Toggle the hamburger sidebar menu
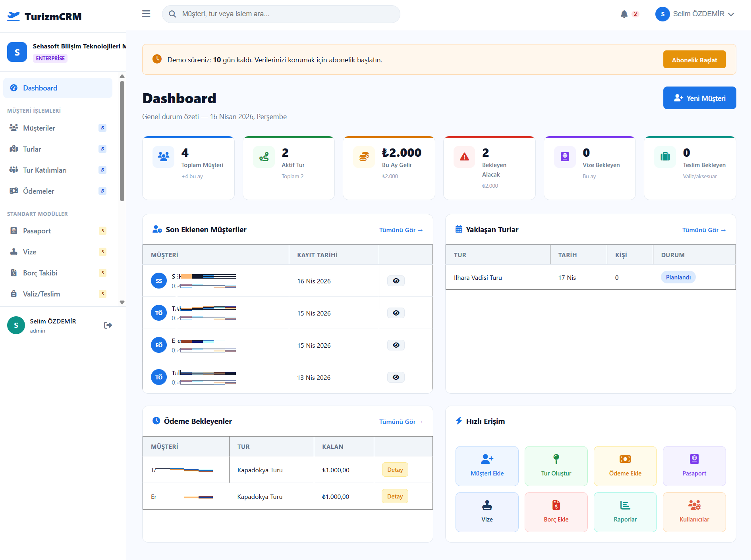The height and width of the screenshot is (560, 751). (x=146, y=14)
